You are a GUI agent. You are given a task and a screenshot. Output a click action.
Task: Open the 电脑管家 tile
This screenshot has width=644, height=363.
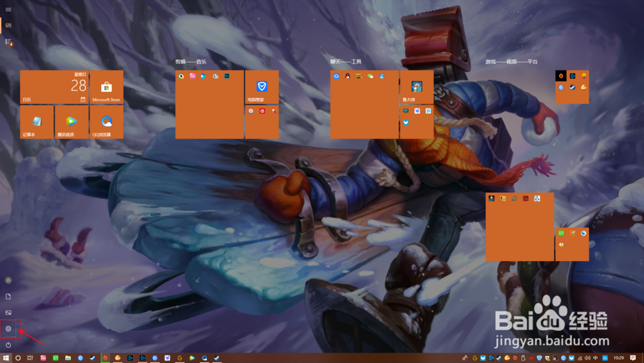(x=261, y=87)
